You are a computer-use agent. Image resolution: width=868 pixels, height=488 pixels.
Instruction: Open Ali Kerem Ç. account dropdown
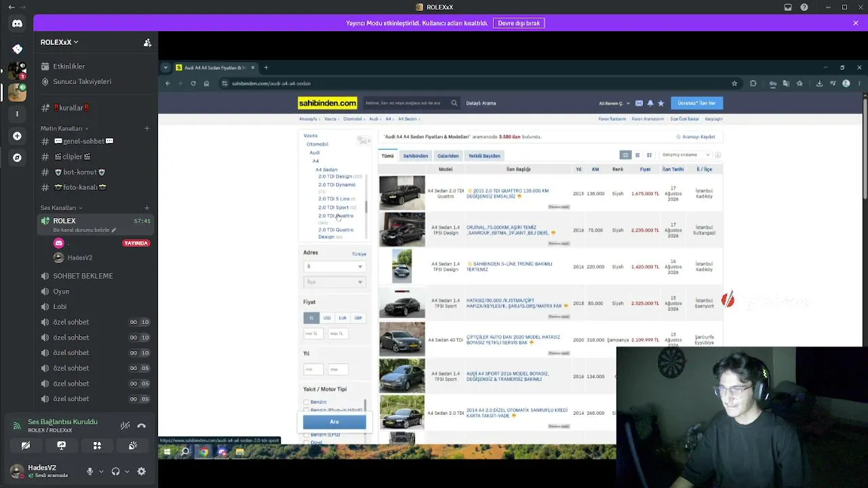pyautogui.click(x=614, y=103)
